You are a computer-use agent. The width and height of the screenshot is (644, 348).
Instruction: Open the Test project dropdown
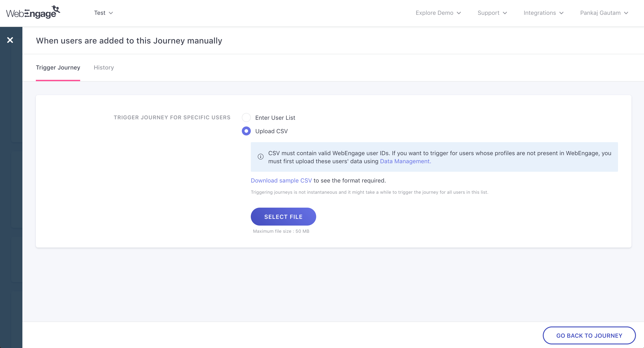(x=100, y=13)
